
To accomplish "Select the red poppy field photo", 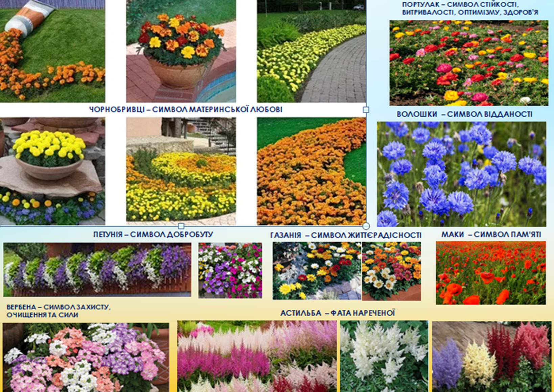I will click(x=491, y=273).
